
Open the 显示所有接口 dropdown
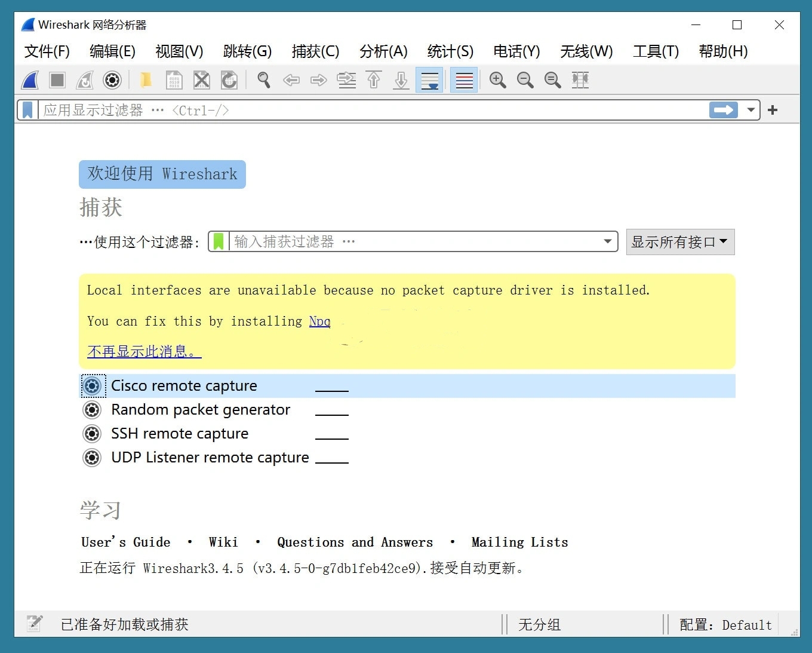click(679, 242)
